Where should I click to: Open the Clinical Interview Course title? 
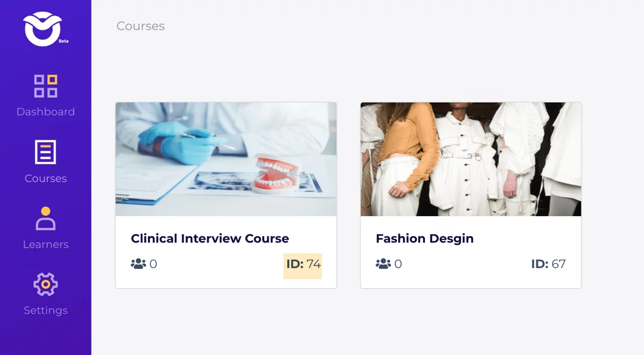click(x=210, y=238)
